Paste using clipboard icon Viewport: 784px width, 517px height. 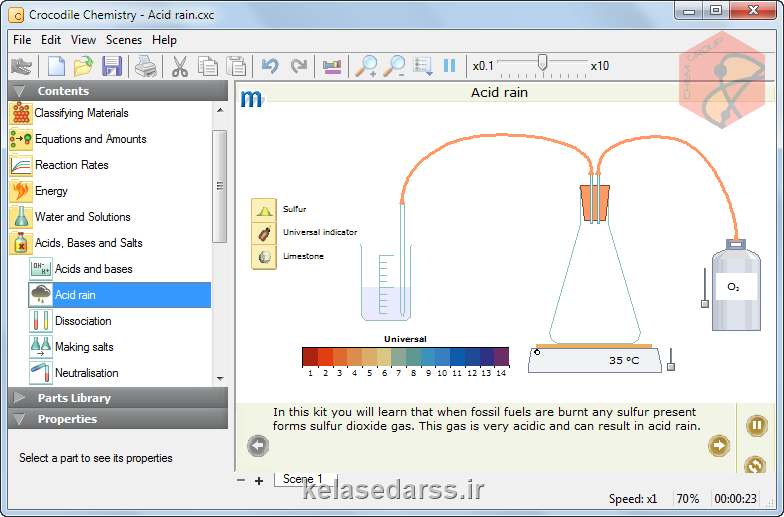point(236,66)
